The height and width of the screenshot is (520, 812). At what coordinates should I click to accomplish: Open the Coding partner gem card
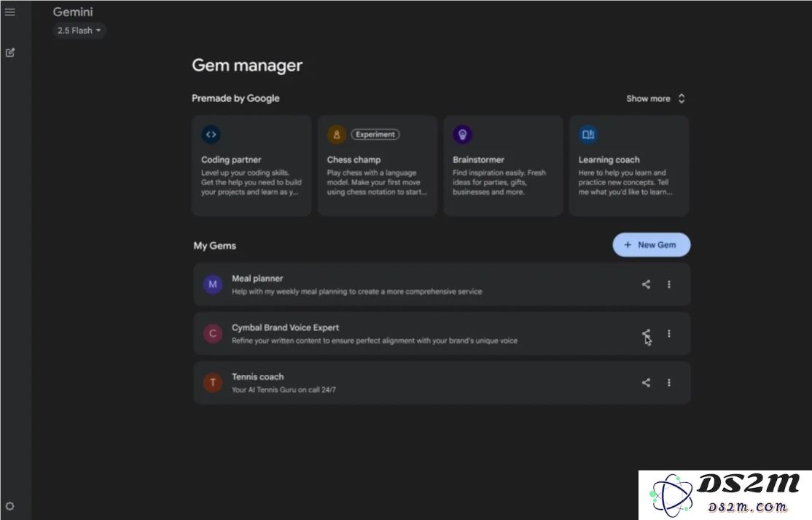pos(251,166)
